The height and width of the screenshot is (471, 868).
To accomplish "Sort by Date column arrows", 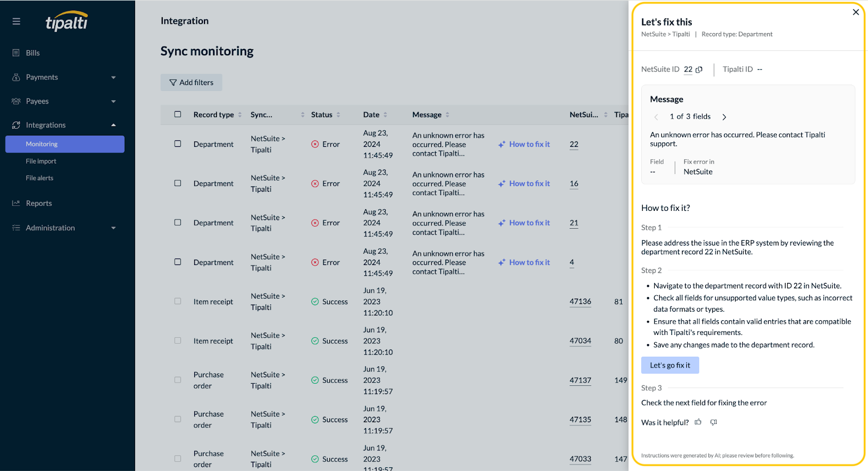I will tap(385, 114).
